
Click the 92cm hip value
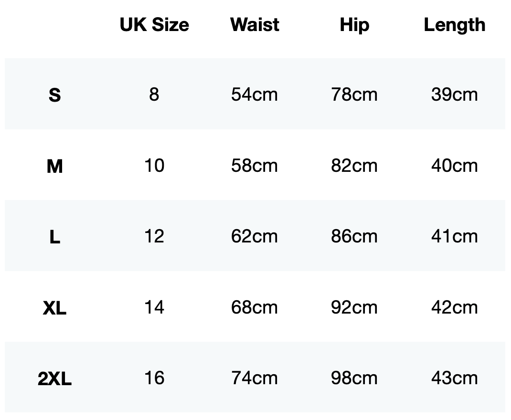point(354,307)
